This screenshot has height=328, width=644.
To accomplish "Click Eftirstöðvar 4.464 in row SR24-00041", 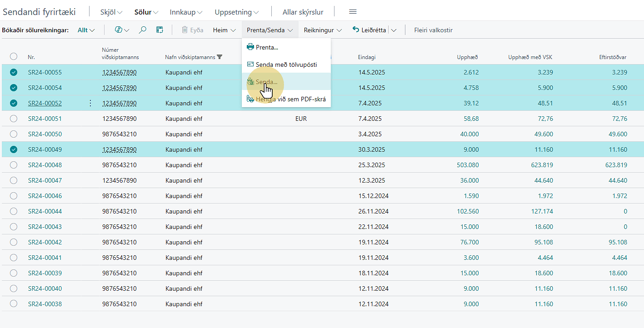I will (x=619, y=258).
